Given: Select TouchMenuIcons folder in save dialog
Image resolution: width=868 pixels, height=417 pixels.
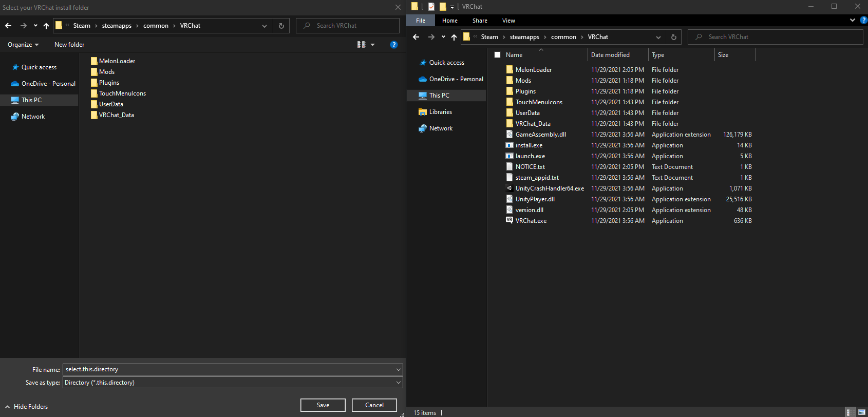Looking at the screenshot, I should click(x=122, y=93).
